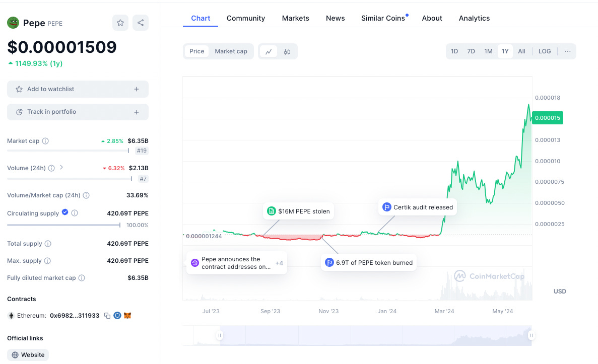Click the 0.000015 current price label
The width and height of the screenshot is (598, 364).
tap(547, 118)
